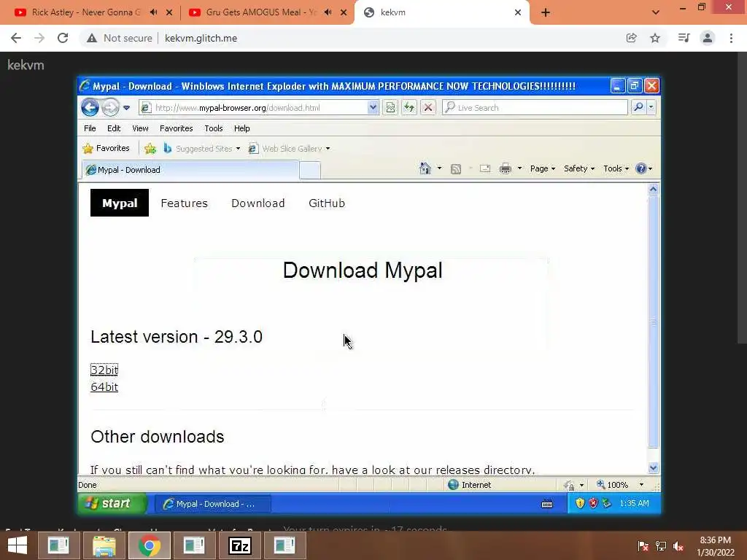747x560 pixels.
Task: Click the Mypal - Download XP taskbar button
Action: [x=213, y=504]
